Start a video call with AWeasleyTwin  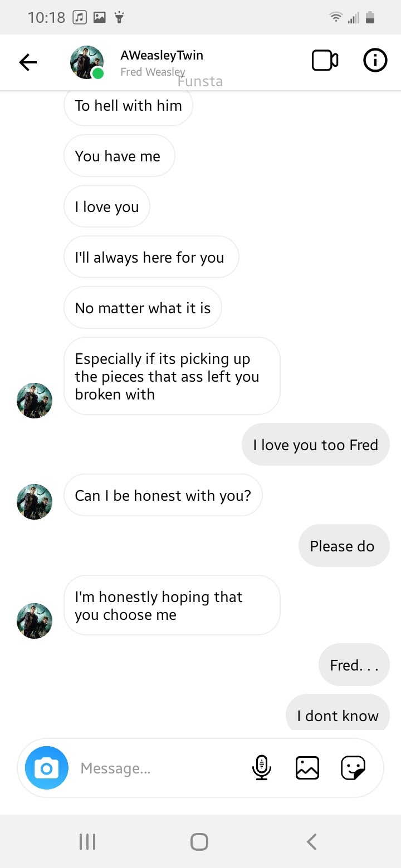(325, 61)
